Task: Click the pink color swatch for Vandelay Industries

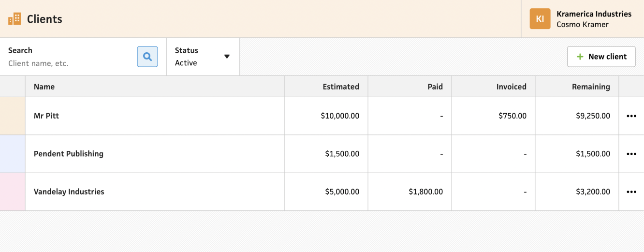Action: [13, 192]
